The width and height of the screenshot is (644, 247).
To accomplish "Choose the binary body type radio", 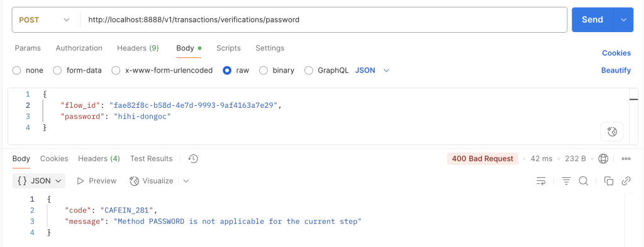I will pos(264,71).
